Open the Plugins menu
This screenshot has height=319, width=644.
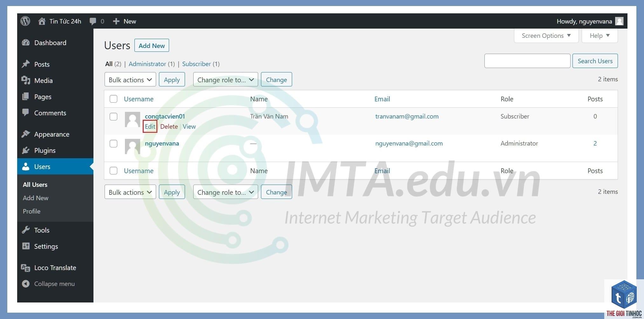45,150
